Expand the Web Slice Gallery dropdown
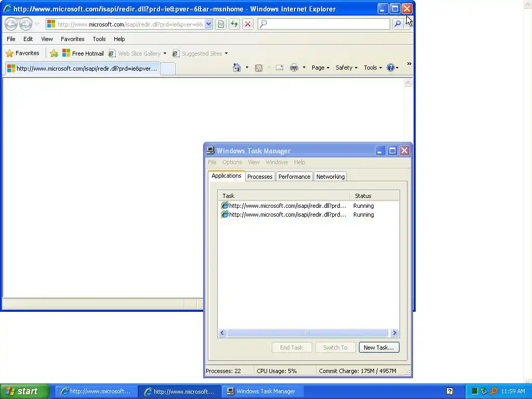Screen dimensions: 532x399 click(165, 54)
